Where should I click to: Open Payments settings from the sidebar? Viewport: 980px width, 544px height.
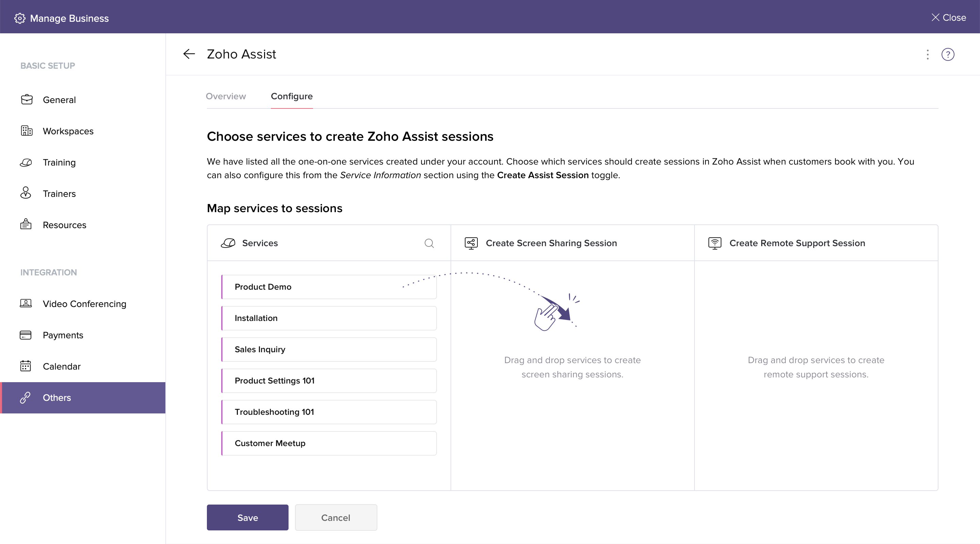pyautogui.click(x=63, y=335)
